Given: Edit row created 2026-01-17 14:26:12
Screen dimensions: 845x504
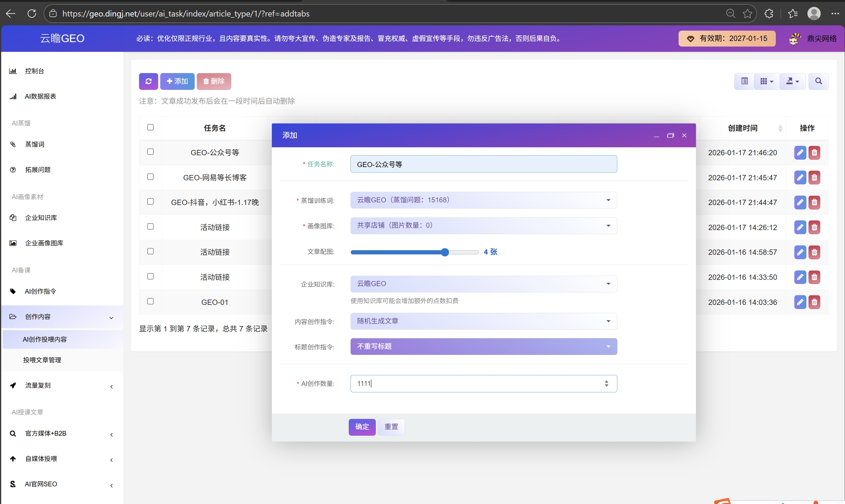Looking at the screenshot, I should [x=800, y=227].
